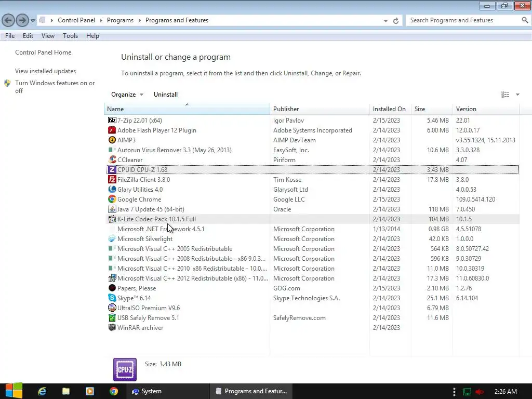The width and height of the screenshot is (532, 399).
Task: Click the volume muted tray icon
Action: (479, 392)
